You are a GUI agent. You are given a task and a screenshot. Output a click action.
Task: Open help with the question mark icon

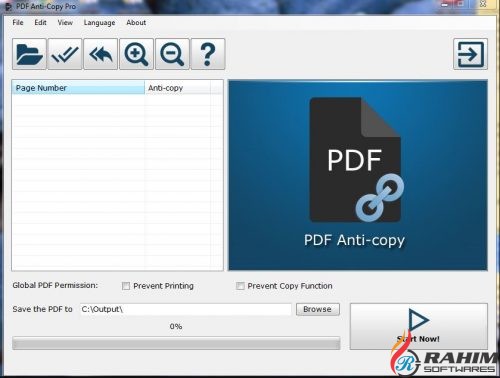click(x=208, y=54)
